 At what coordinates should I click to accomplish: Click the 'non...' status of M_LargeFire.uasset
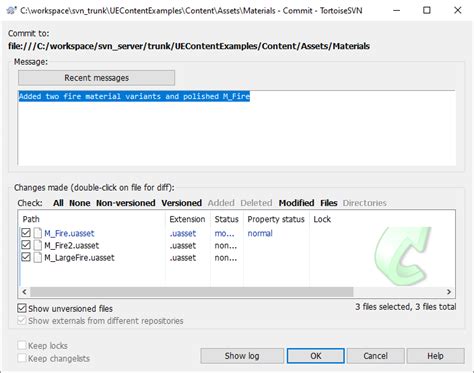(226, 258)
